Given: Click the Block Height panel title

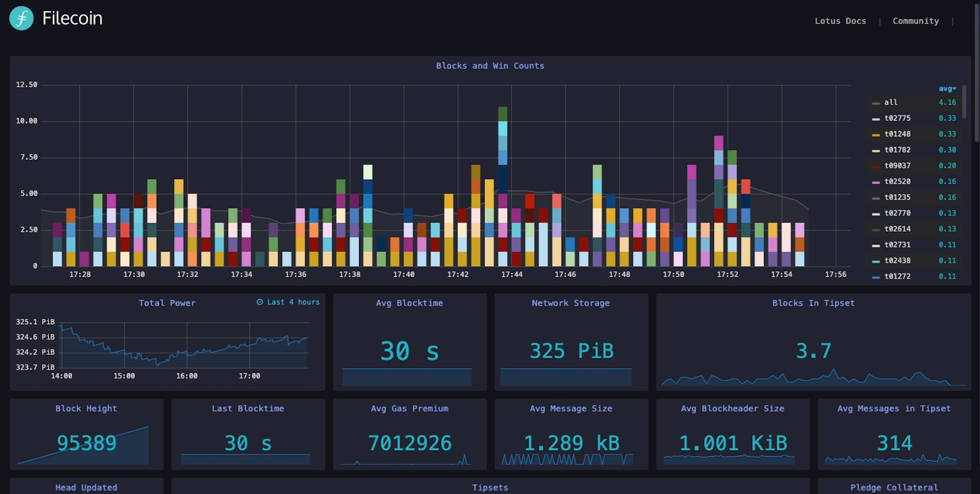Looking at the screenshot, I should pos(86,408).
